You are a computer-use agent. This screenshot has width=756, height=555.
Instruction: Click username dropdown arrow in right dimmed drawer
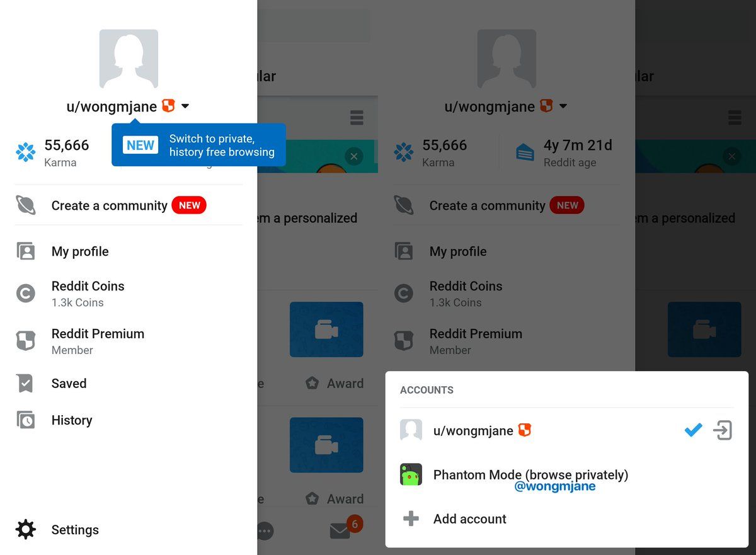coord(563,106)
